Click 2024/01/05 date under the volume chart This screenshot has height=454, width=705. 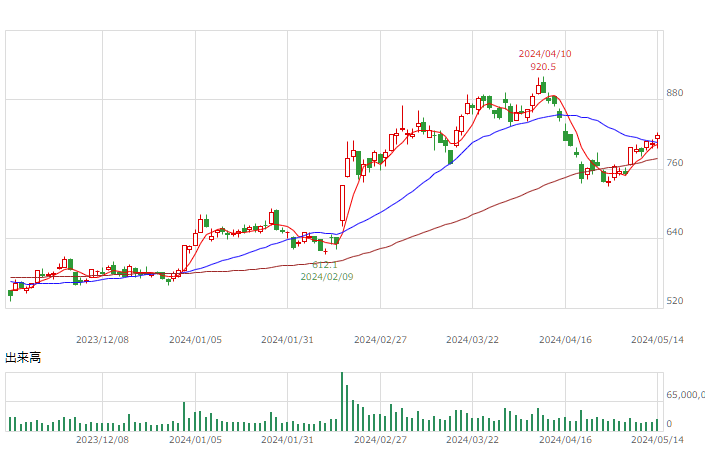point(195,440)
